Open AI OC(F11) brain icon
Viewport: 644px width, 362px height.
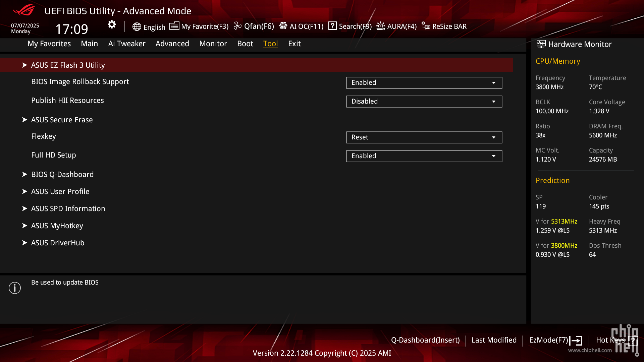coord(283,26)
